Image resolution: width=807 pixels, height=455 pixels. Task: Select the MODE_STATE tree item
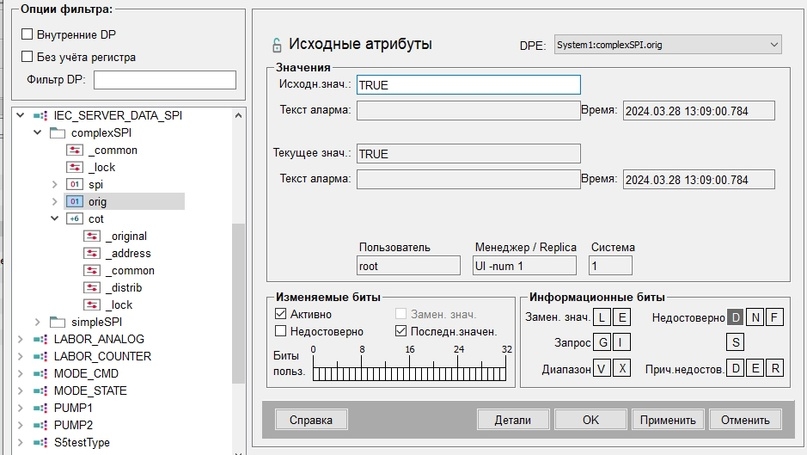point(90,391)
